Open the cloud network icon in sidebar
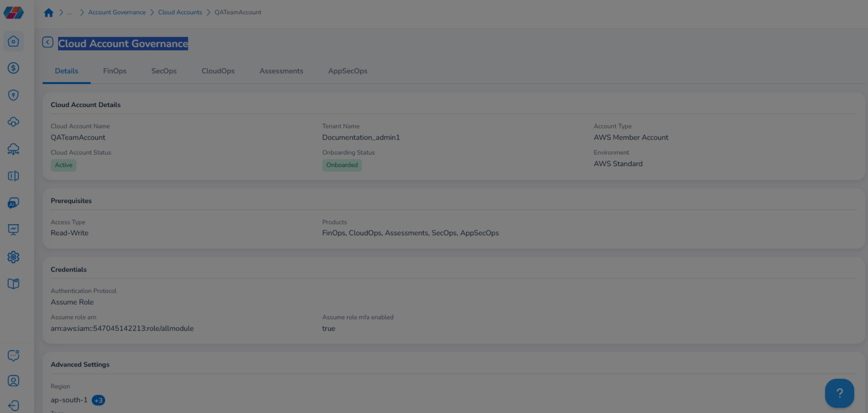Image resolution: width=868 pixels, height=413 pixels. [13, 149]
